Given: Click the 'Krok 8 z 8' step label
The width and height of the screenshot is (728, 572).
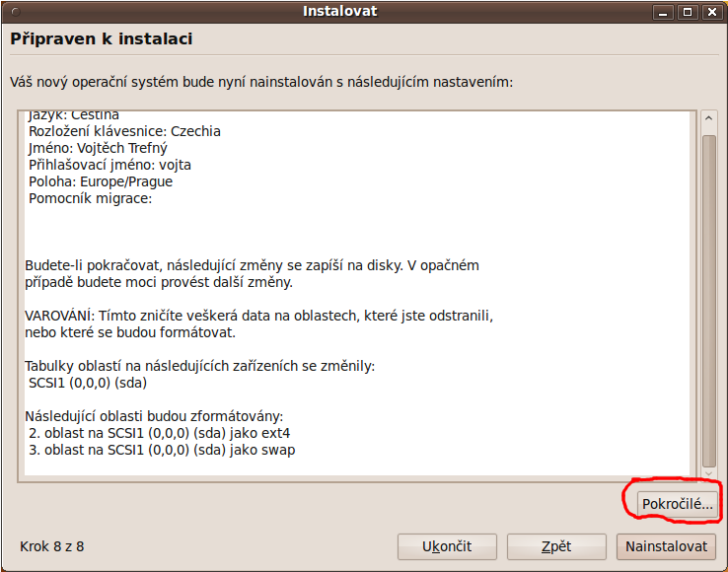Looking at the screenshot, I should (52, 546).
